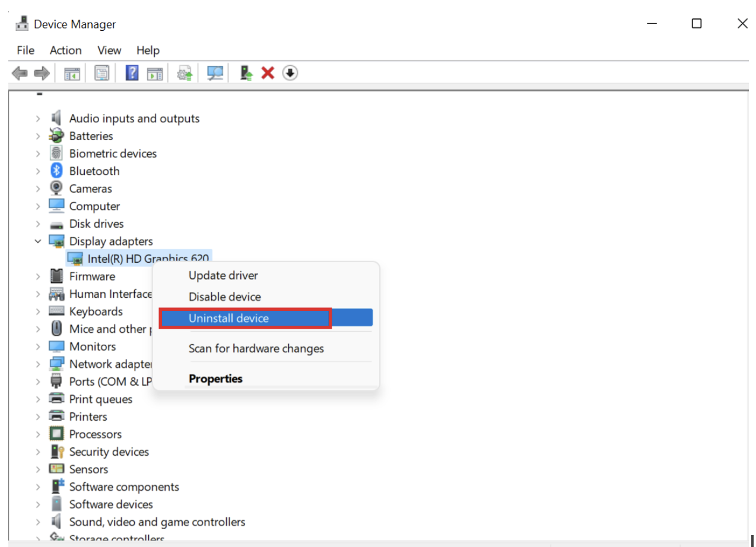Click the Disable device down-arrow toolbar icon
Viewport: 756px width, 547px height.
290,72
